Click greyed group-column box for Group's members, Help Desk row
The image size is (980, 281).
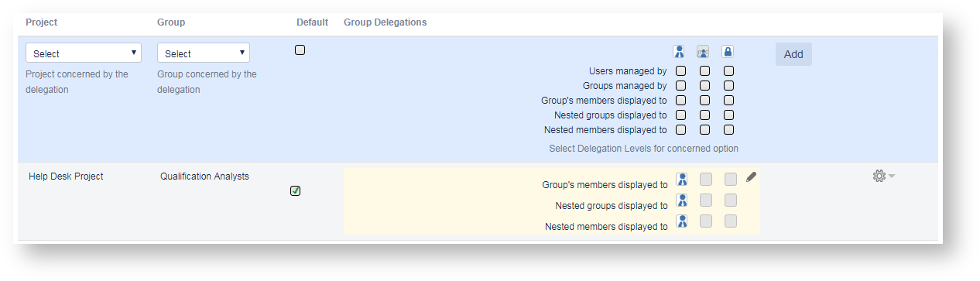coord(706,180)
